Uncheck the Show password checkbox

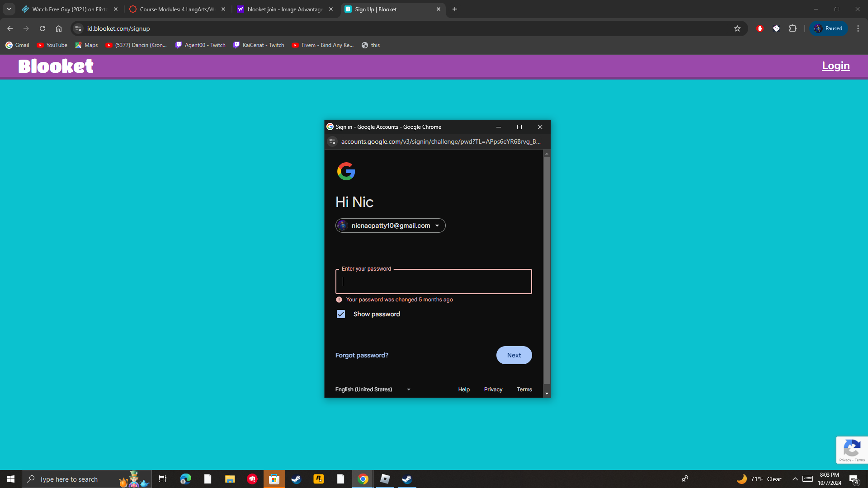pos(341,314)
